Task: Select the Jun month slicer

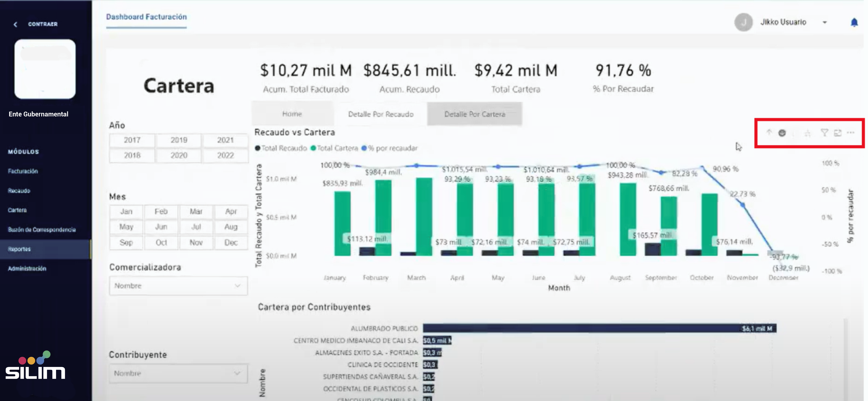Action: pyautogui.click(x=161, y=227)
